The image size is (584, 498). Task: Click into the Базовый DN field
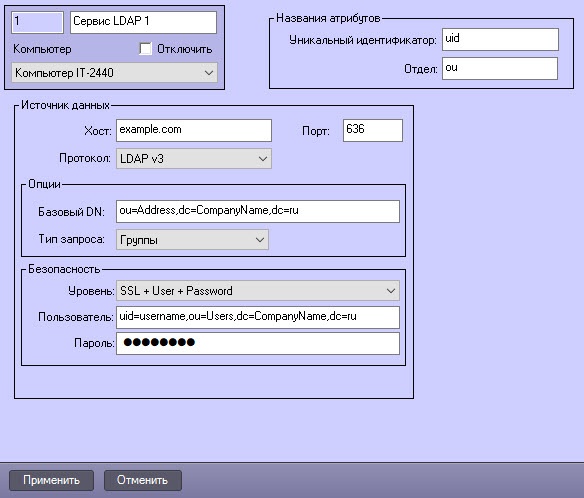[258, 212]
